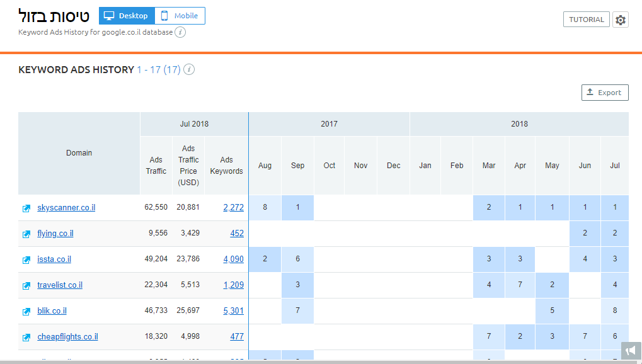Open cheapflights.co.il external link icon
642x364 pixels.
point(26,337)
